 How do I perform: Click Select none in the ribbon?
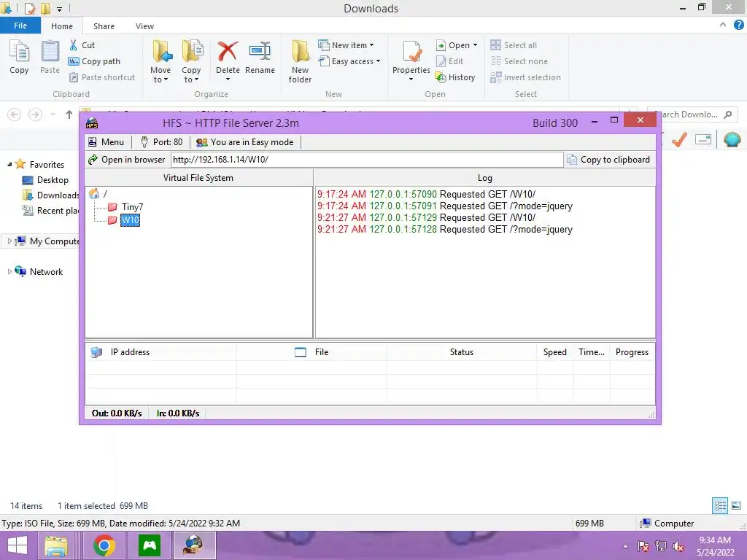coord(519,61)
